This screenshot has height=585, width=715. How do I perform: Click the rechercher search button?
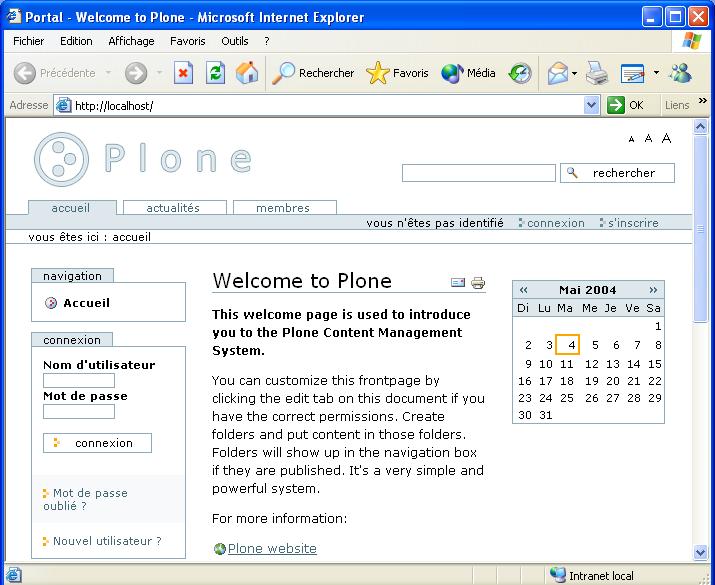(x=617, y=173)
